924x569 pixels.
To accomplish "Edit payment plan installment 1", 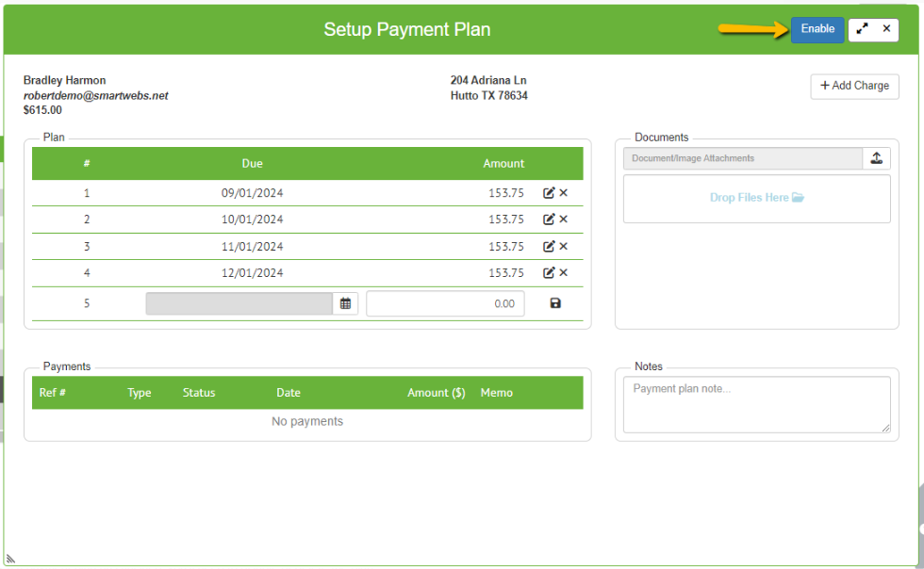I will [x=549, y=192].
